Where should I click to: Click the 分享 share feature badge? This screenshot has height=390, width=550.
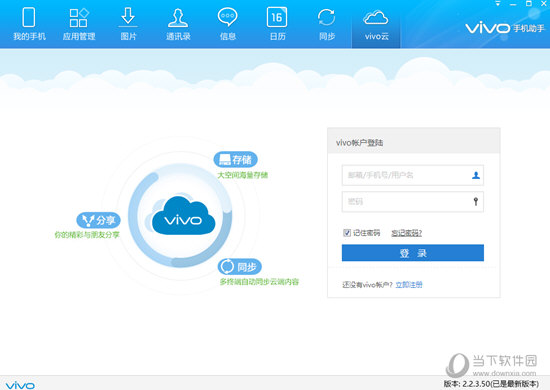pos(99,220)
